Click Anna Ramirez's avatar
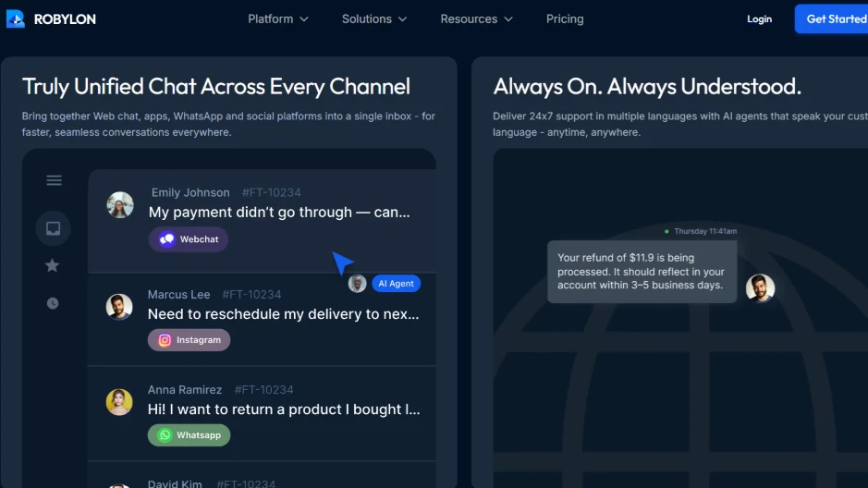The height and width of the screenshot is (488, 868). tap(119, 402)
